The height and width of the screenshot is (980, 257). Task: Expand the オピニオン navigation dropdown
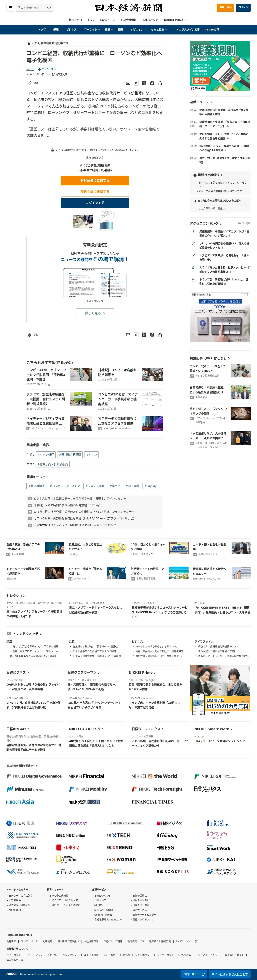tap(138, 30)
